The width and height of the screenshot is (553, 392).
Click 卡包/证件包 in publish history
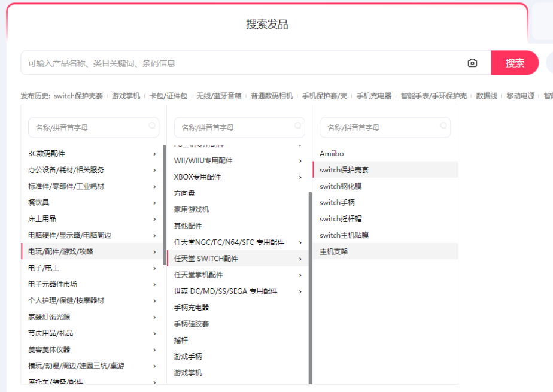(x=168, y=96)
